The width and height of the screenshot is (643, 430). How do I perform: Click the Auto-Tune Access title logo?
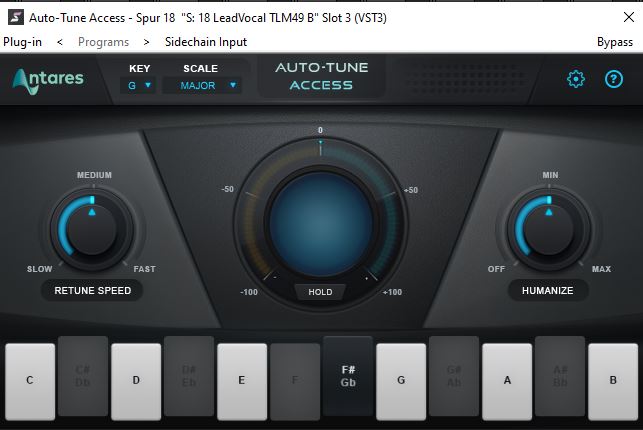tap(322, 76)
